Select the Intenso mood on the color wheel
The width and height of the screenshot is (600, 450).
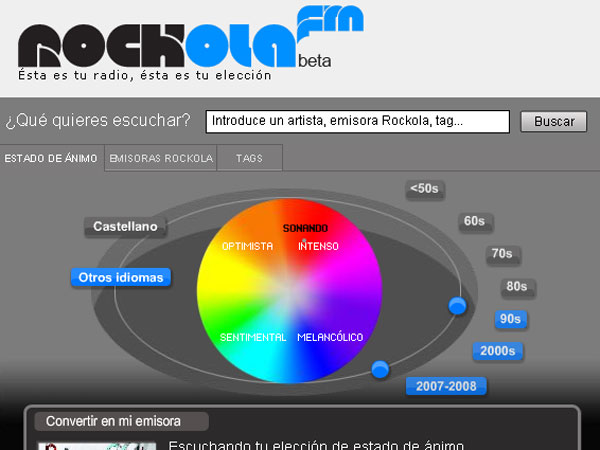point(318,246)
